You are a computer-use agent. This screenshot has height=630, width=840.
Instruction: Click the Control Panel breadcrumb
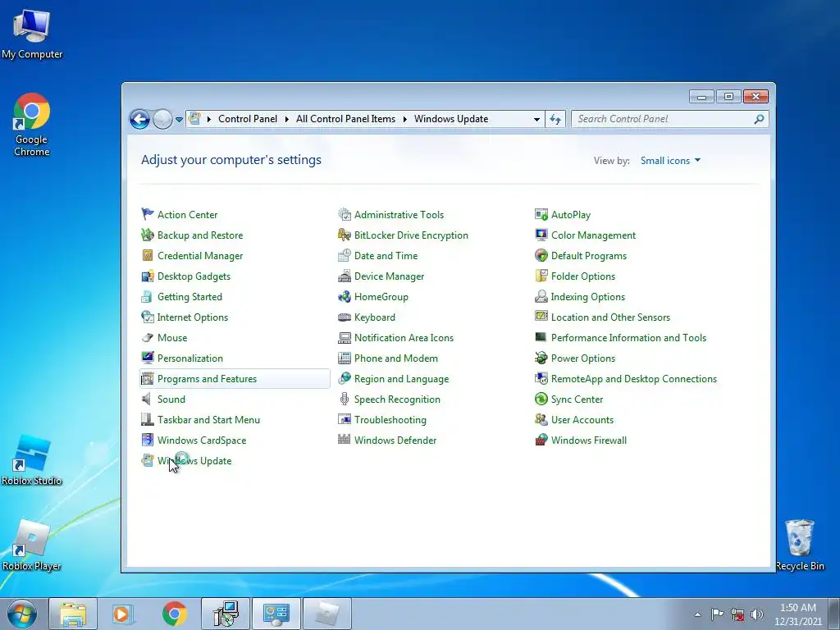coord(248,119)
